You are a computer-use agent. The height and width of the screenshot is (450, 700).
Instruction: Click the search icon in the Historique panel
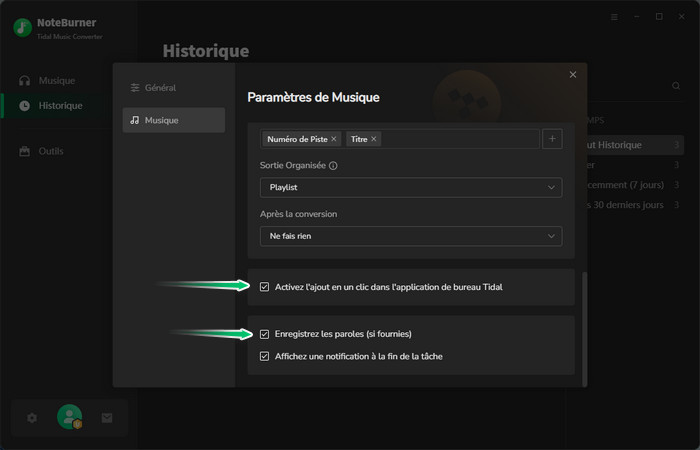pyautogui.click(x=676, y=87)
